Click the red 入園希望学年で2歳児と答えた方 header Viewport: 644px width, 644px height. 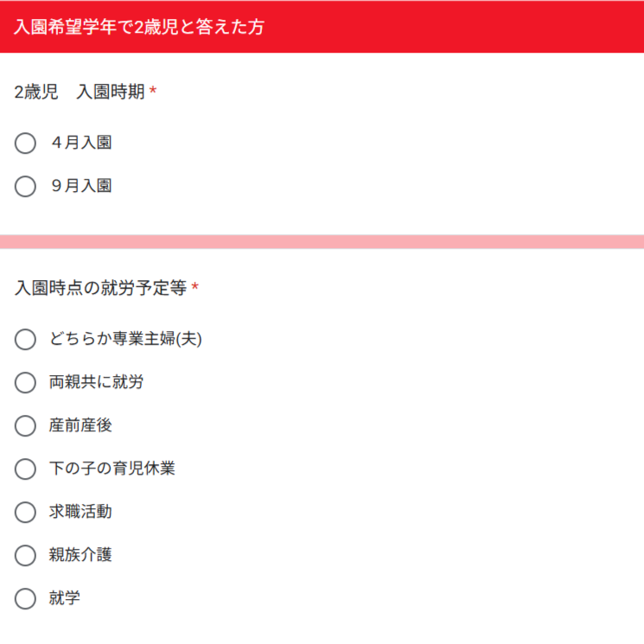coord(322,27)
